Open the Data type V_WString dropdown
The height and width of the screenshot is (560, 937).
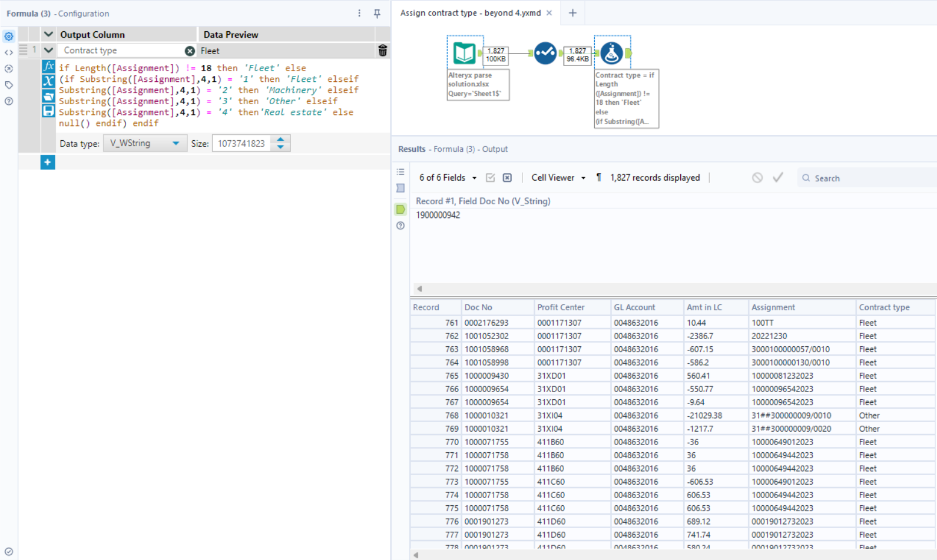[x=144, y=143]
